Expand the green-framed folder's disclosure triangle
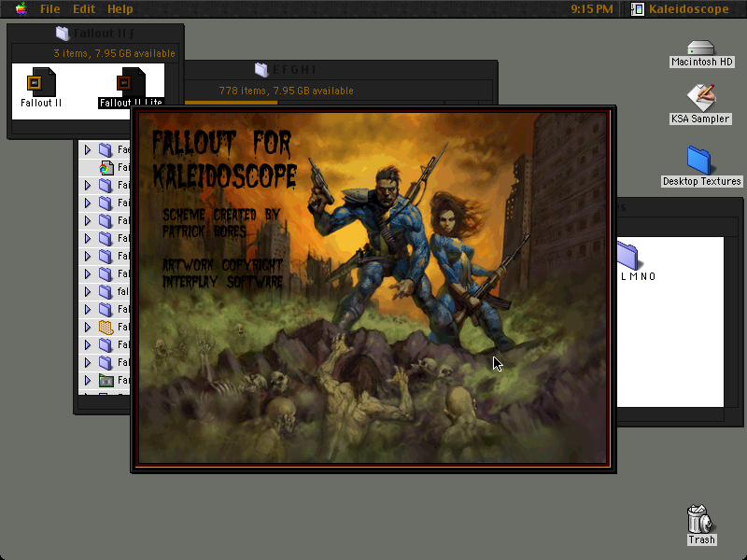This screenshot has height=560, width=747. pos(88,381)
